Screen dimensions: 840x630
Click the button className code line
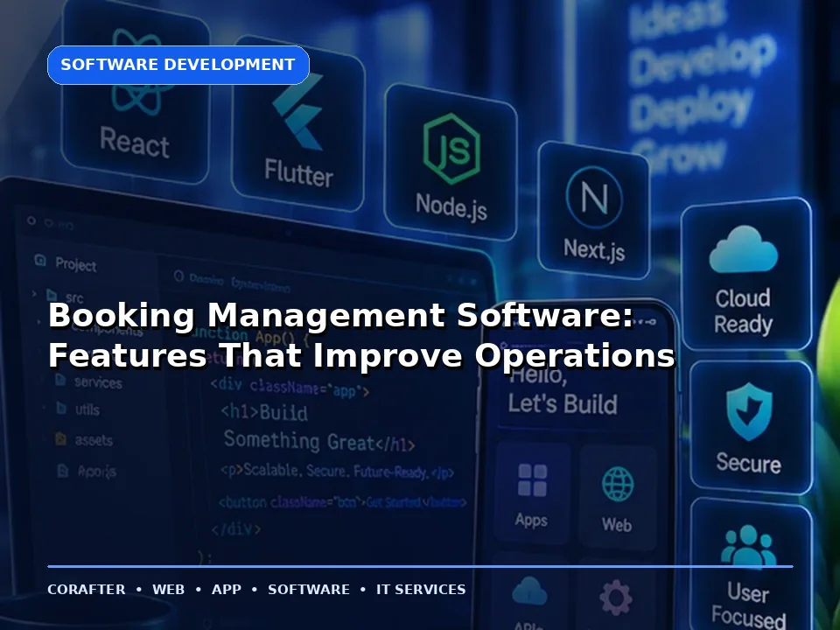[x=342, y=502]
